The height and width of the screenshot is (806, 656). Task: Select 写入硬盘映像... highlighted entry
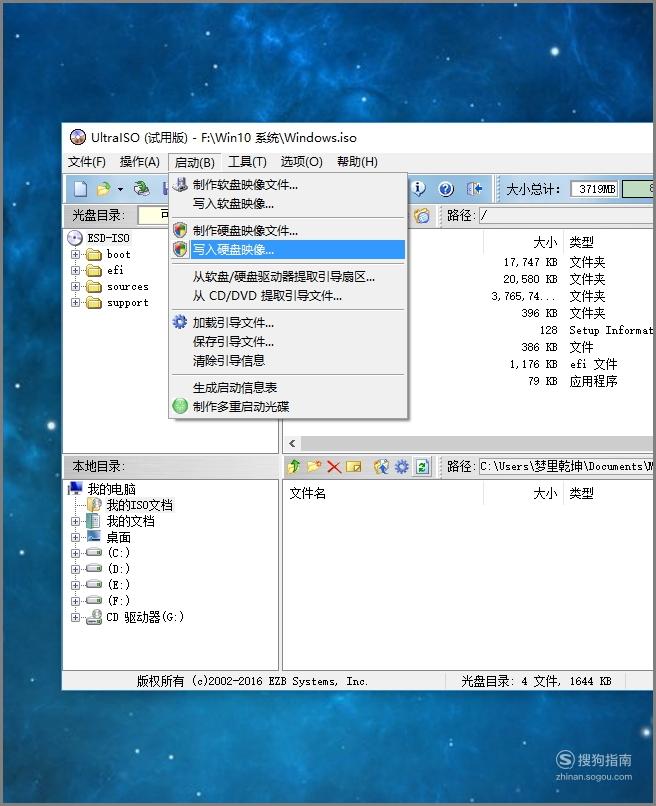tap(288, 250)
